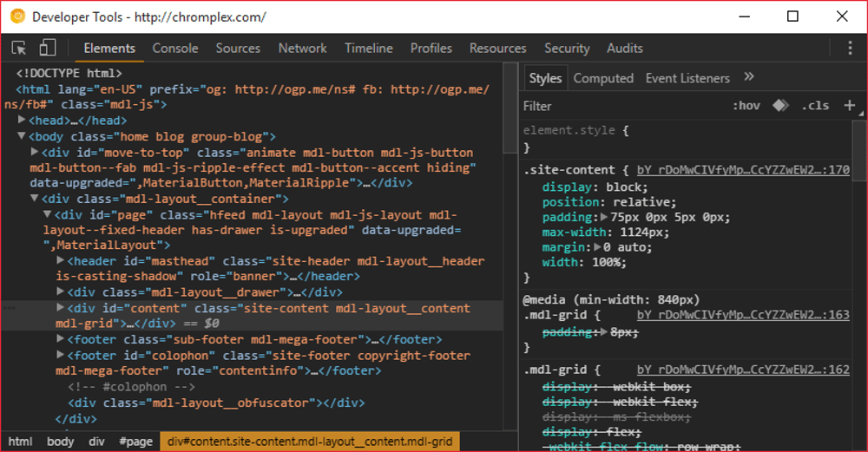
Task: Open the Timeline tab
Action: point(369,48)
